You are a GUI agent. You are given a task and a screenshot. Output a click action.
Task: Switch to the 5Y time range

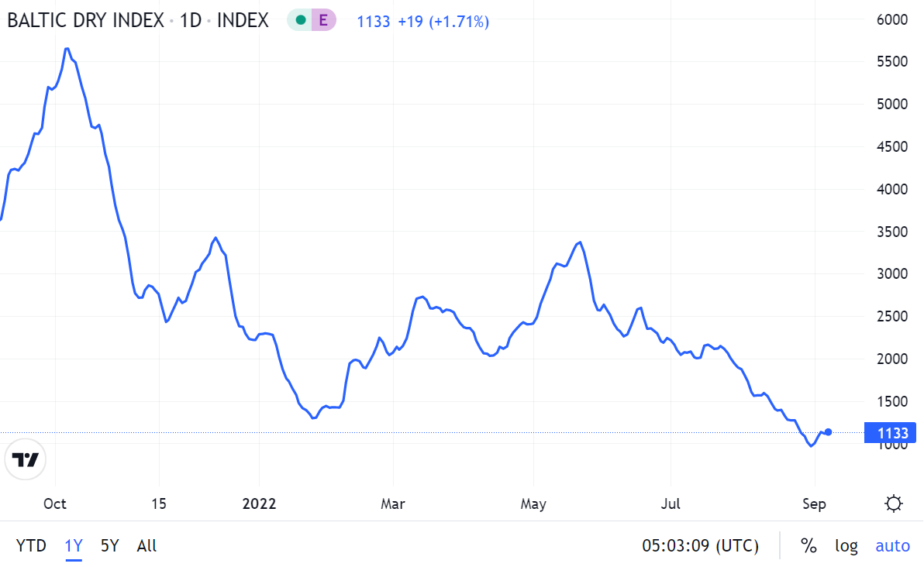109,545
